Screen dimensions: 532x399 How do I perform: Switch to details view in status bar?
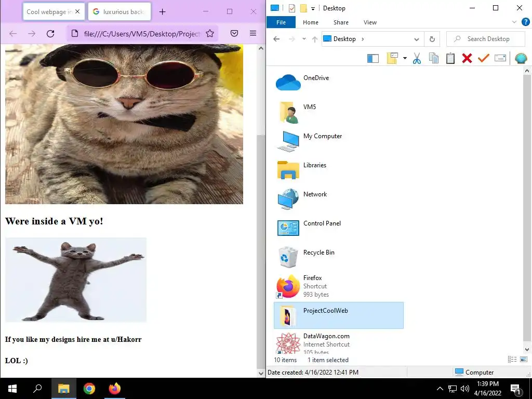512,360
